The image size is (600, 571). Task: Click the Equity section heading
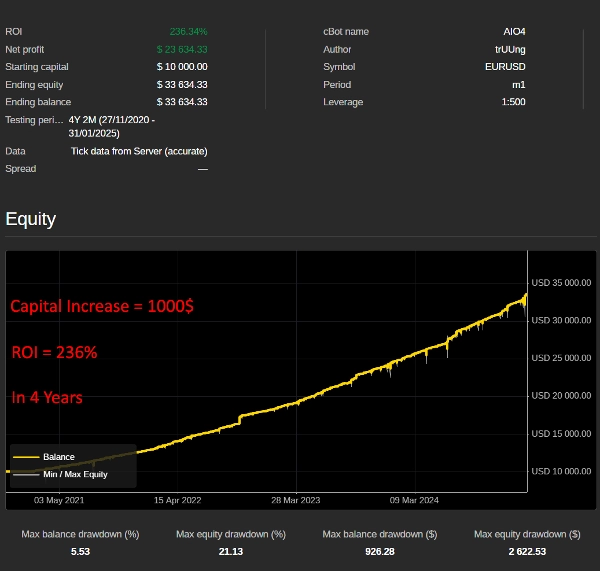(31, 219)
